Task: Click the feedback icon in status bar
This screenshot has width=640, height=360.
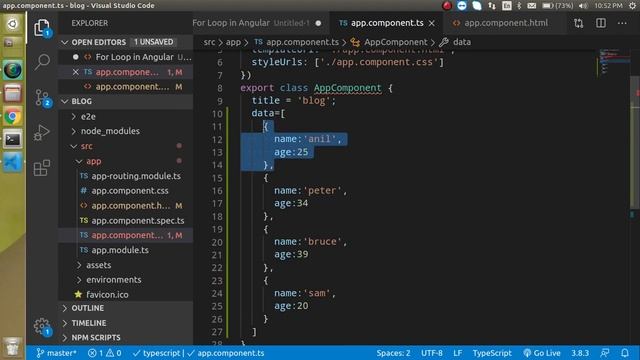Action: pyautogui.click(x=604, y=353)
